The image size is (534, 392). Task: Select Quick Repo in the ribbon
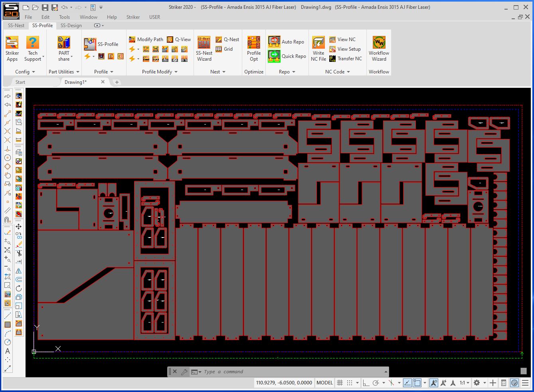click(x=287, y=56)
